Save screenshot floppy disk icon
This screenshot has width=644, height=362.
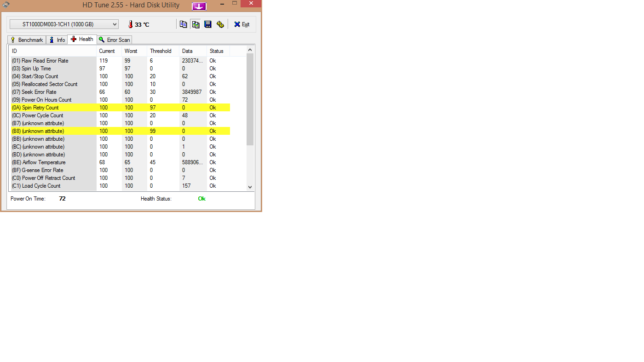208,24
